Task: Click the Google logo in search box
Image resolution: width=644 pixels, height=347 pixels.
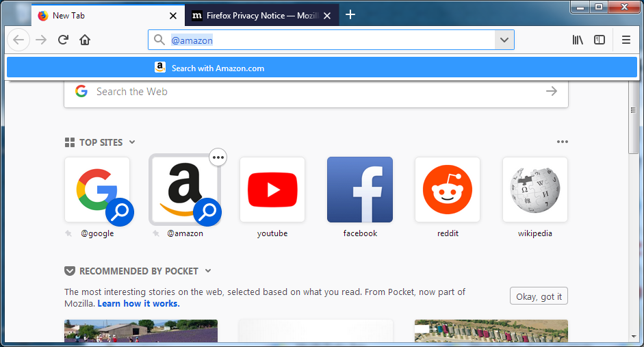Action: (x=81, y=91)
